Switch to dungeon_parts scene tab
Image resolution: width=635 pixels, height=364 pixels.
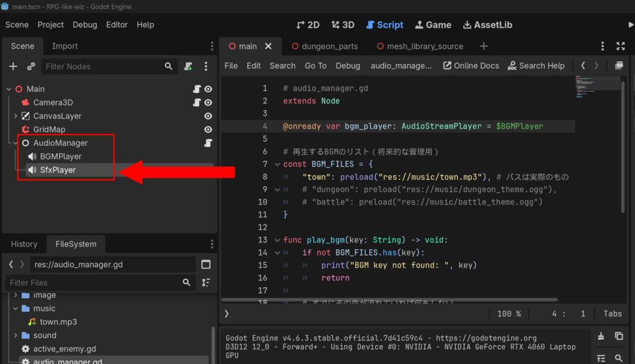(x=325, y=46)
